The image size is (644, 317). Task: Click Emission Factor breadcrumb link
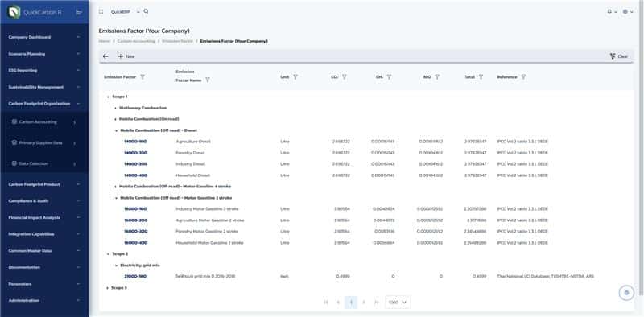pyautogui.click(x=177, y=42)
